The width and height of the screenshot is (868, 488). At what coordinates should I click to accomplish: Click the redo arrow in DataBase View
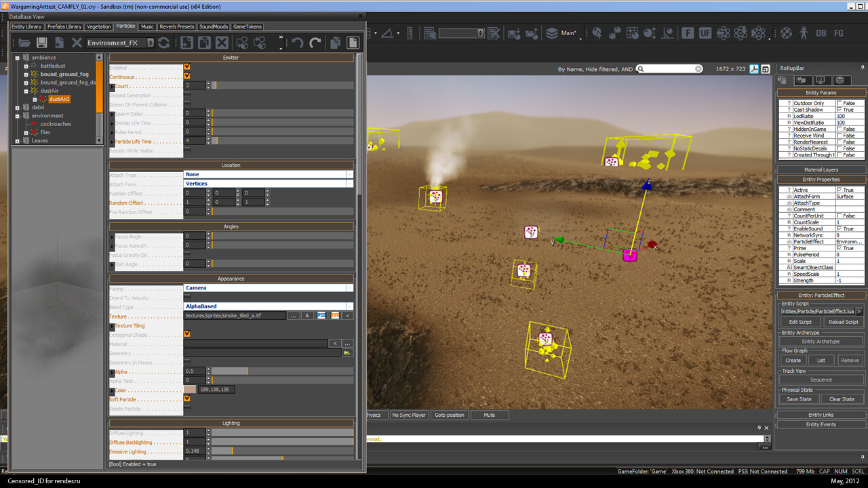coord(315,43)
